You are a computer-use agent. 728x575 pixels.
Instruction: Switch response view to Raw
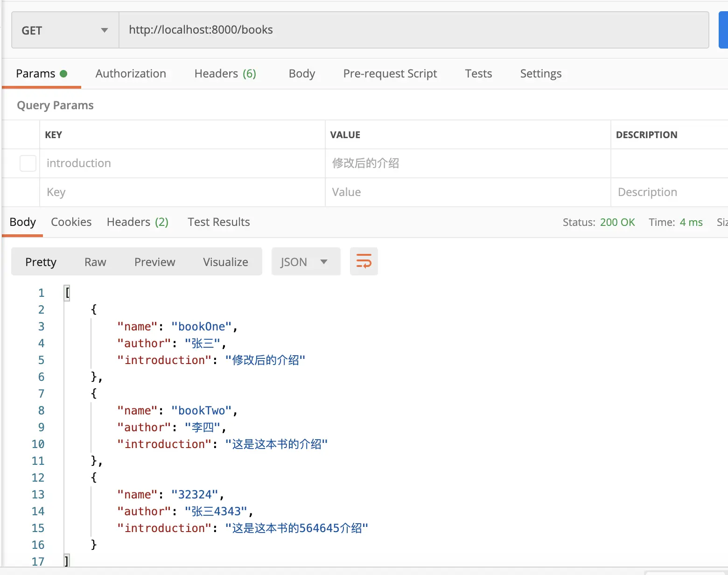click(95, 262)
